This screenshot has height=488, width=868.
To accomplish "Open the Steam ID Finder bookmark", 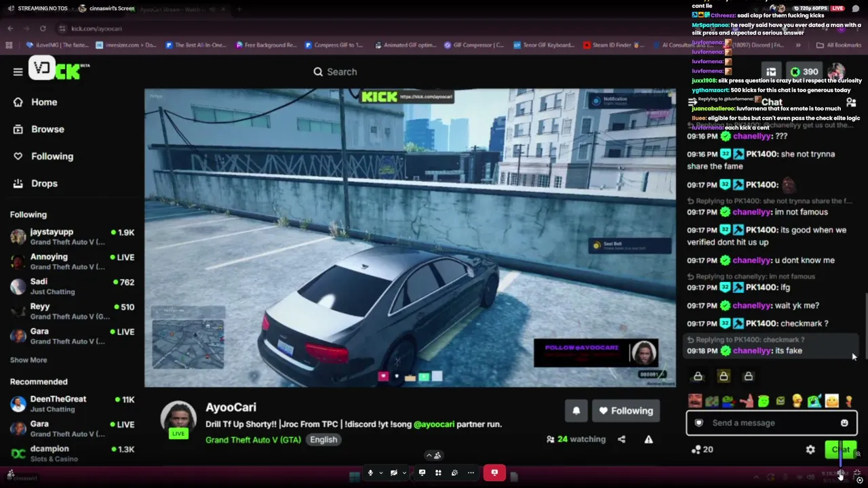I will tap(614, 45).
